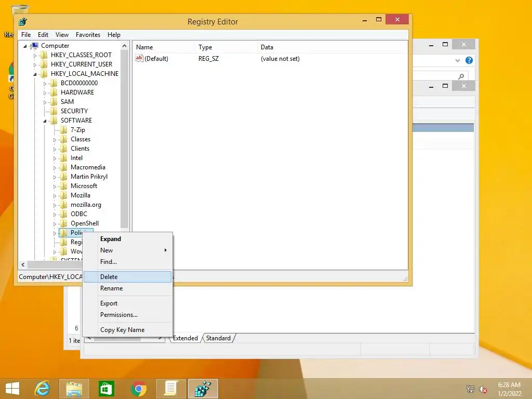Launch Internet Explorer from taskbar
This screenshot has width=532, height=399.
43,389
